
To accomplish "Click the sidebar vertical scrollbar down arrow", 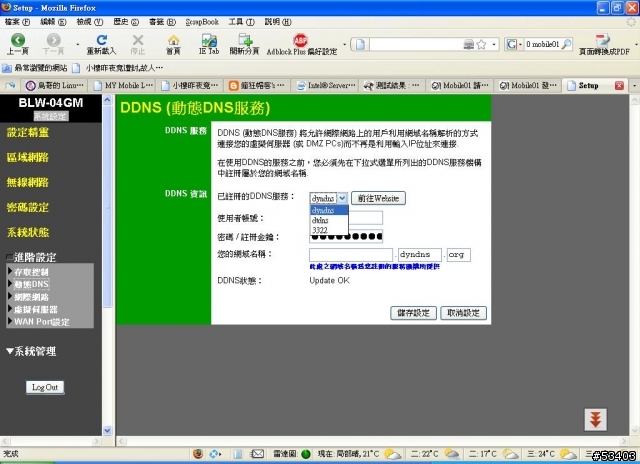I will [107, 430].
